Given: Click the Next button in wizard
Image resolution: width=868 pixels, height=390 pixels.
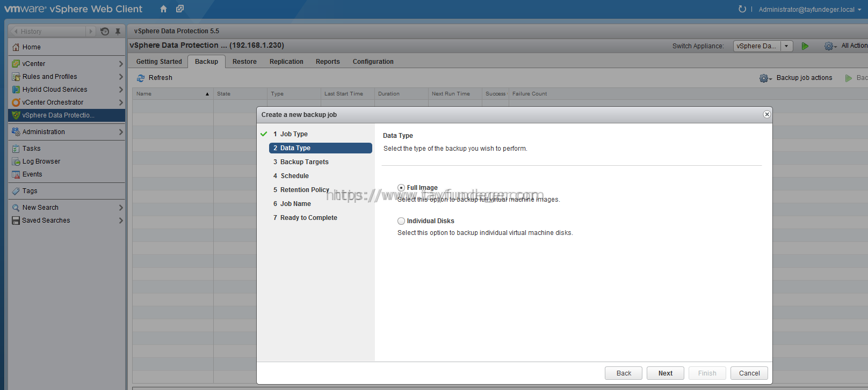Looking at the screenshot, I should pyautogui.click(x=666, y=373).
